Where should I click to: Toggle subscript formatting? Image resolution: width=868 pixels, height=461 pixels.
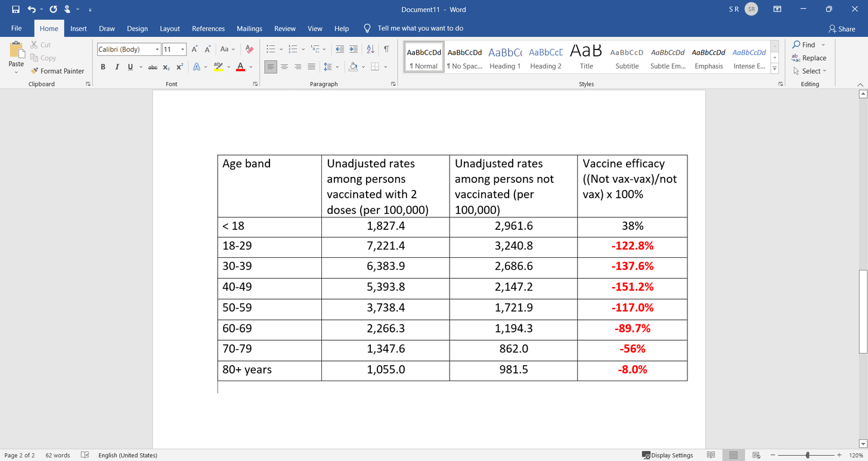click(x=167, y=67)
